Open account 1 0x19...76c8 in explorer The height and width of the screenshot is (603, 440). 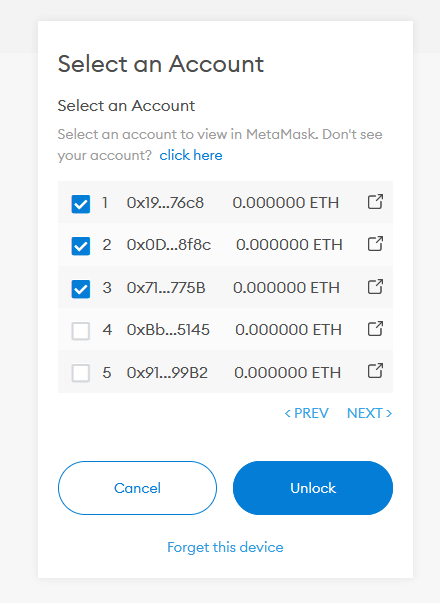click(375, 202)
